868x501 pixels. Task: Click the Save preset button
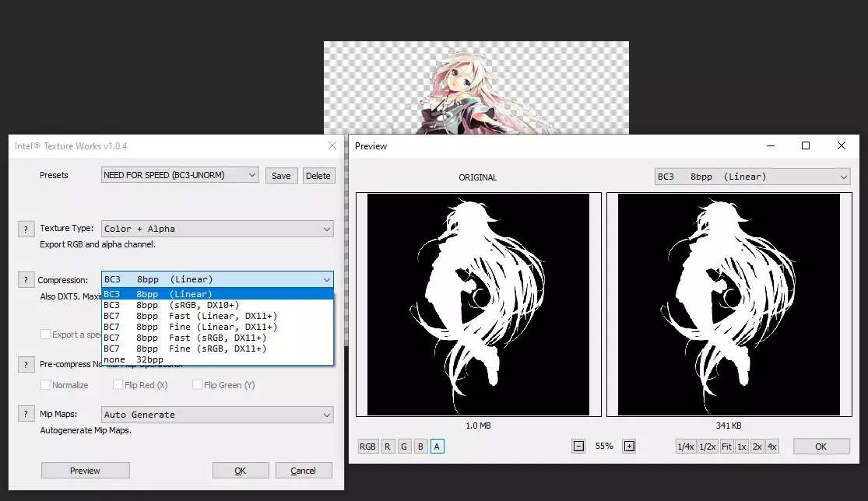(x=281, y=175)
